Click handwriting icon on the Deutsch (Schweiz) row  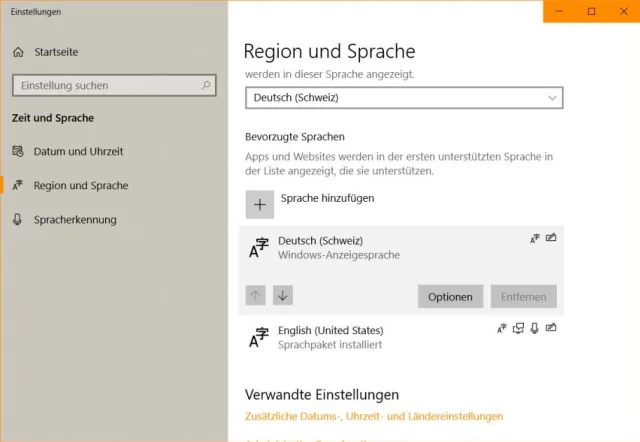551,239
